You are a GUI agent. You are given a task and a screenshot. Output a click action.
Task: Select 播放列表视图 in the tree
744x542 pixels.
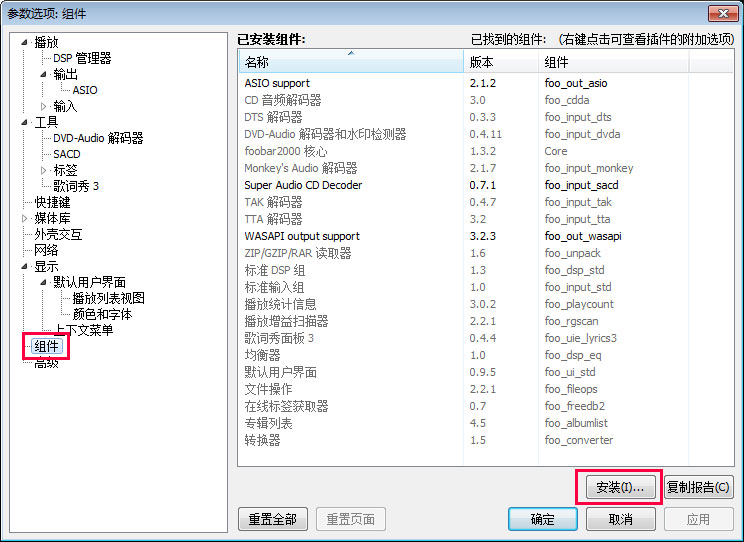click(x=109, y=298)
